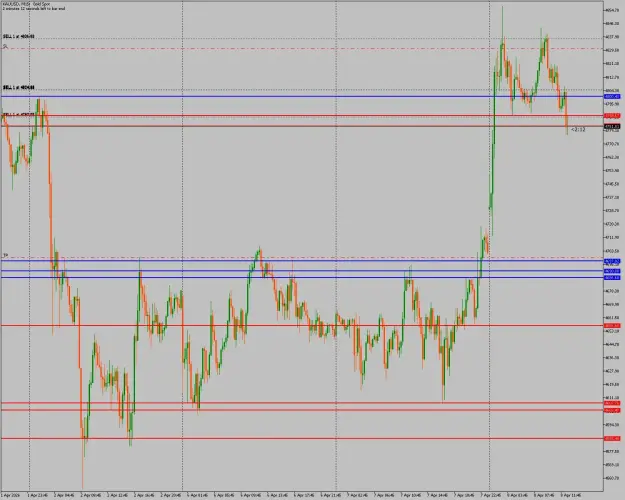Click the last time label on the time axis
The width and height of the screenshot is (625, 500).
click(x=571, y=495)
